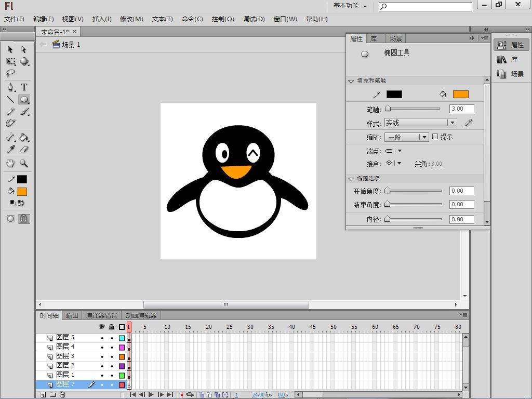Select the 3D Rotation tool

point(24,61)
